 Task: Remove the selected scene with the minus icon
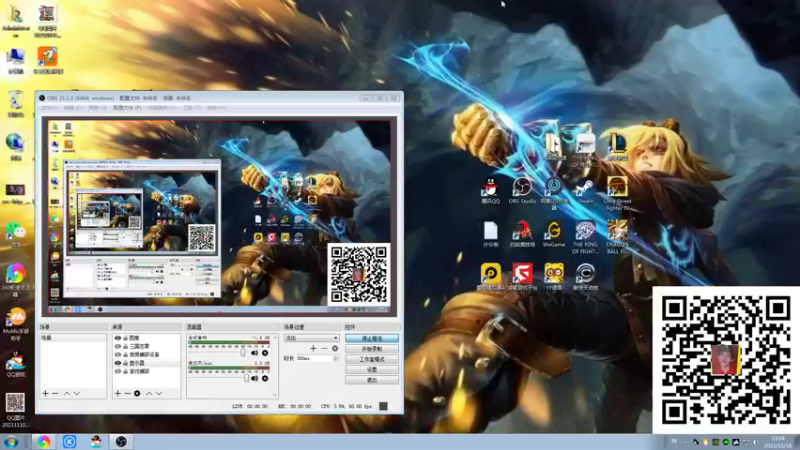pos(55,393)
